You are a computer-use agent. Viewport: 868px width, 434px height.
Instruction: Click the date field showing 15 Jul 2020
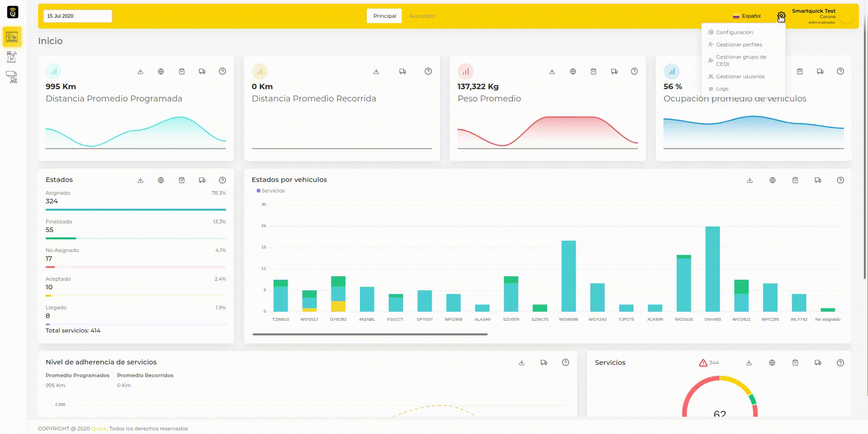pos(78,16)
